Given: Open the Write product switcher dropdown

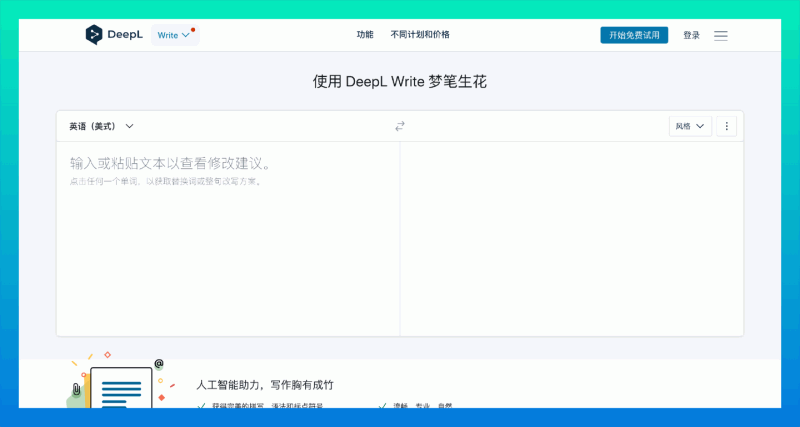Looking at the screenshot, I should click(x=175, y=35).
